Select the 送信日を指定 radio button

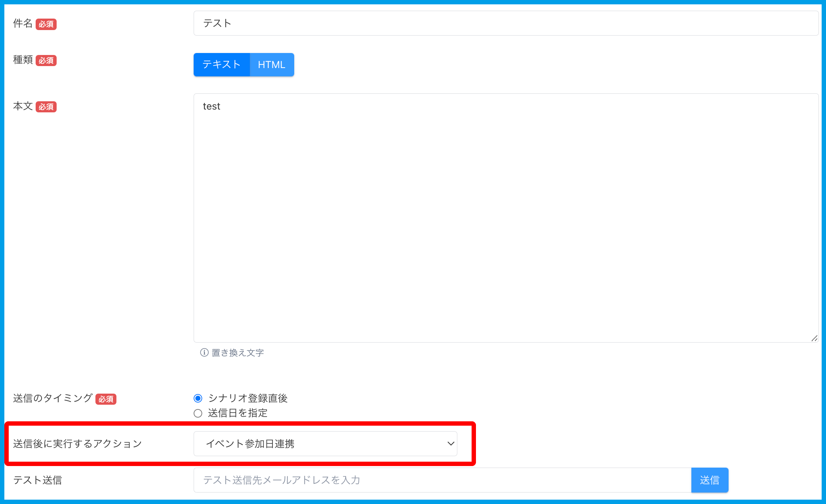point(198,413)
